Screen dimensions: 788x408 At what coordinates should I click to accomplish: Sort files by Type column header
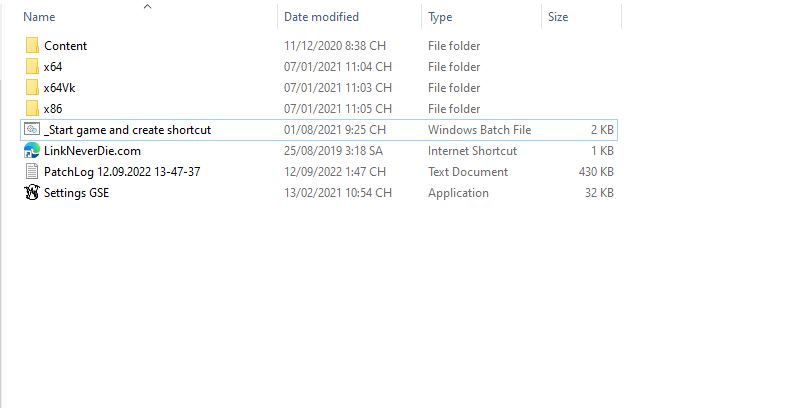click(440, 17)
